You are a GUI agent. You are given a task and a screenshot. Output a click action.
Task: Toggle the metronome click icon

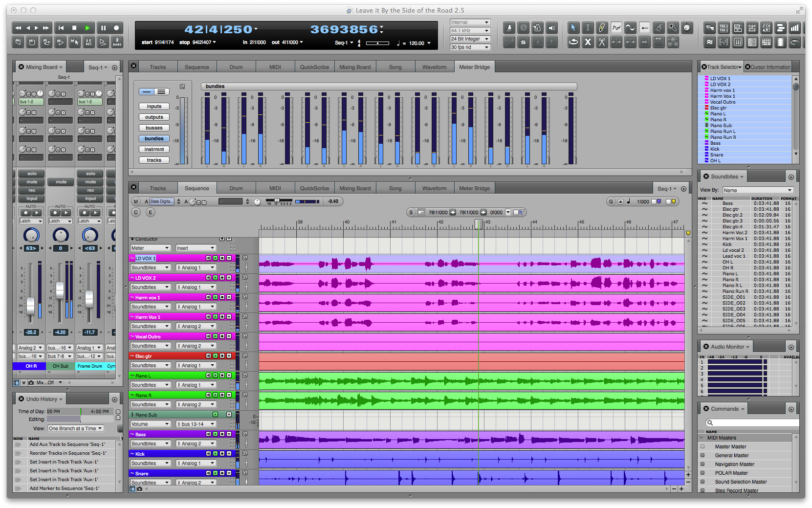[x=537, y=28]
